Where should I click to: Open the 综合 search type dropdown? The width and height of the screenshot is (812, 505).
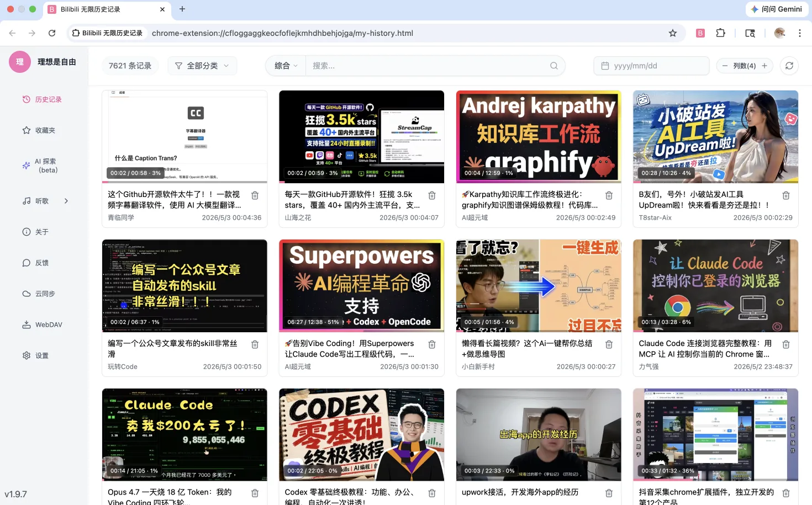[286, 66]
